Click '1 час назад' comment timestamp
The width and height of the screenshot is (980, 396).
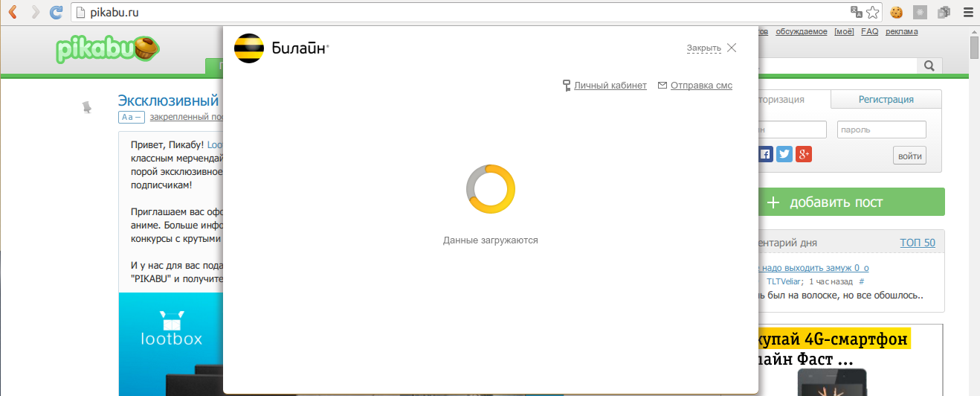pyautogui.click(x=831, y=281)
